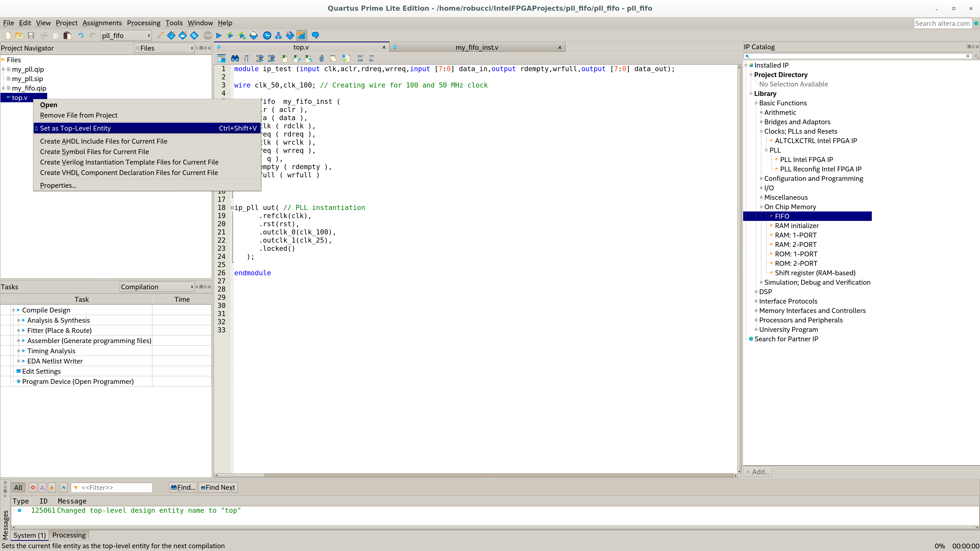The height and width of the screenshot is (551, 980).
Task: Start Compilation with the blue play icon
Action: [219, 35]
